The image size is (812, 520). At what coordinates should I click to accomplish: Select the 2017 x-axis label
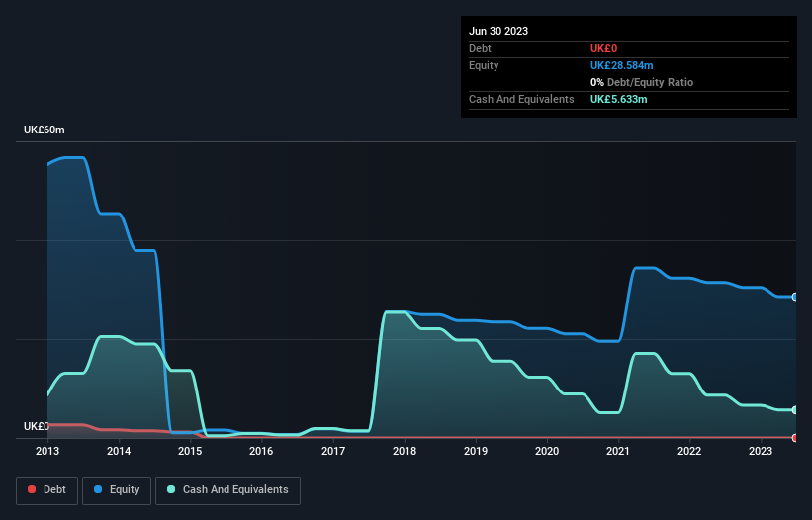(333, 451)
